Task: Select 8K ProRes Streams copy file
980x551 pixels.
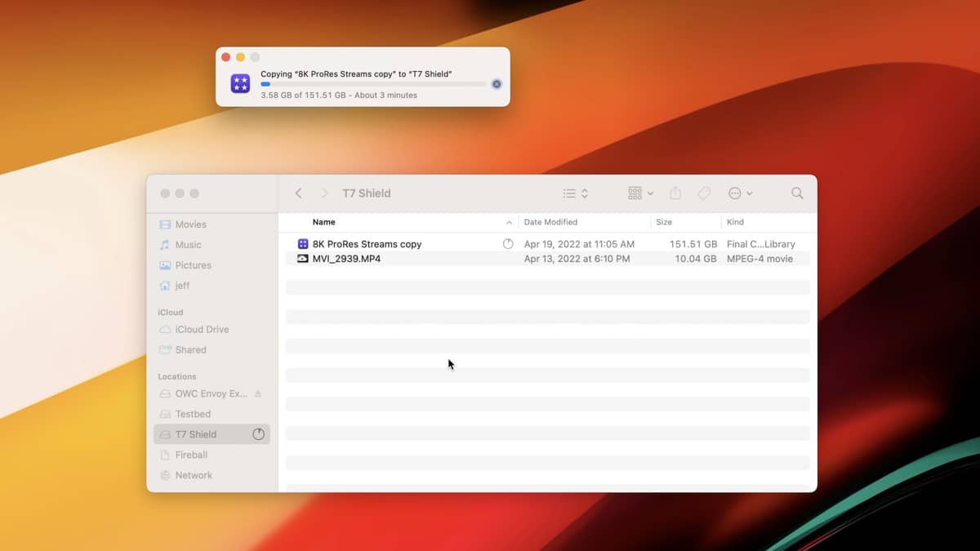Action: pyautogui.click(x=367, y=244)
